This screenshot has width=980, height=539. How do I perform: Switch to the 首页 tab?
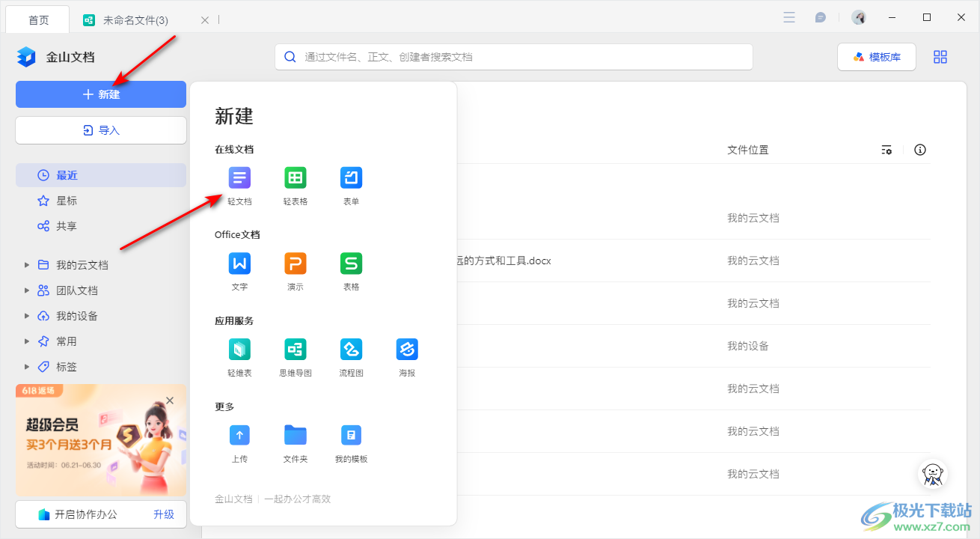click(38, 19)
